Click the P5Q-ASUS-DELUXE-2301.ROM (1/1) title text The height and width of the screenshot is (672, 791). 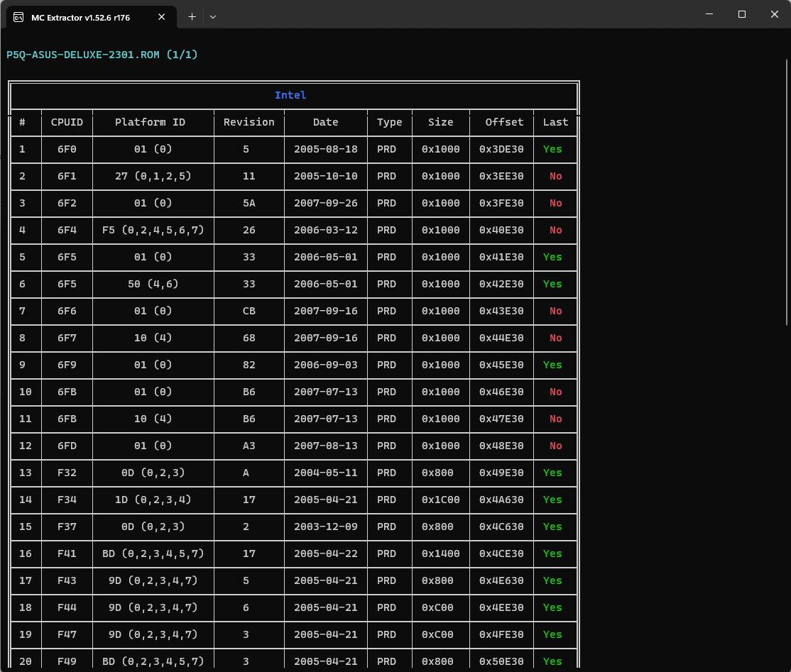(102, 55)
